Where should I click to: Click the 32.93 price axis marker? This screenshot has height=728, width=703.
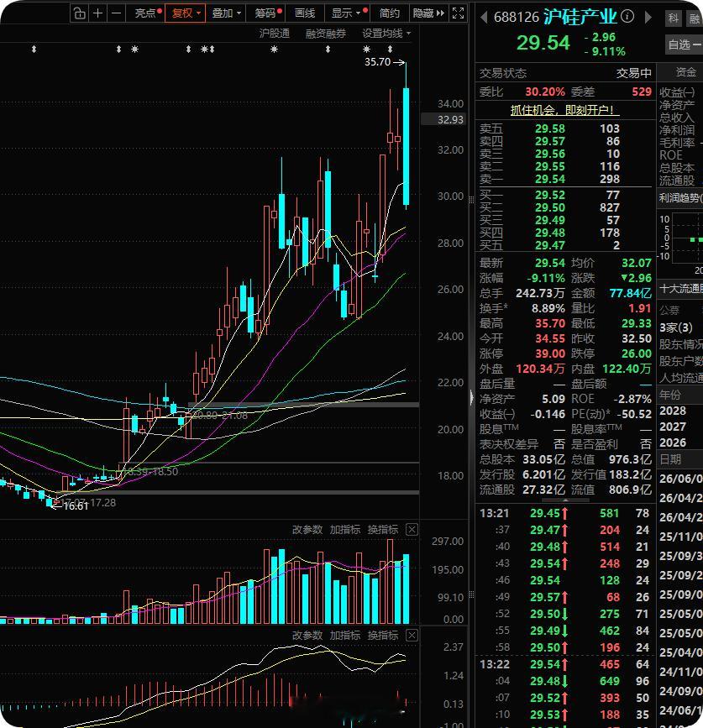pos(444,119)
